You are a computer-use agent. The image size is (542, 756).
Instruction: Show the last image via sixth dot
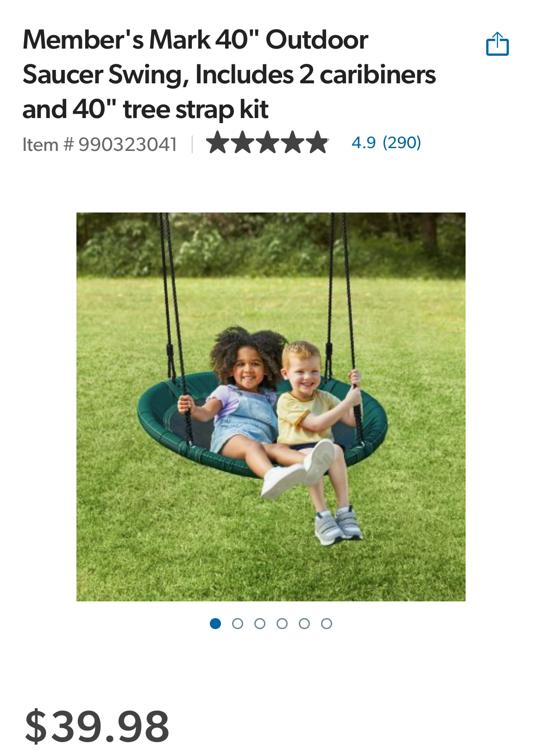point(327,624)
